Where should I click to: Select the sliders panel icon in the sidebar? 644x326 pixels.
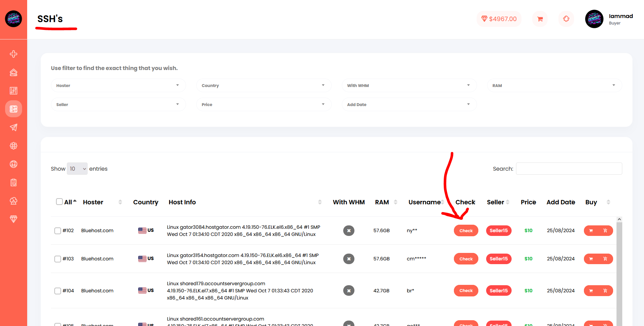coord(14,91)
